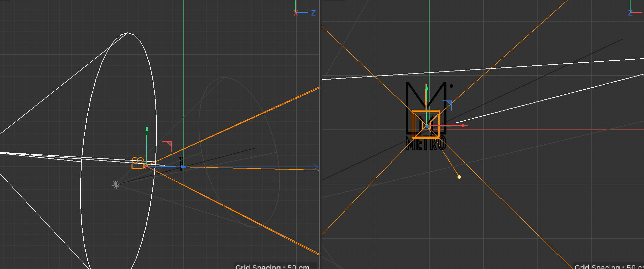Select the large black M logo shape

(427, 108)
